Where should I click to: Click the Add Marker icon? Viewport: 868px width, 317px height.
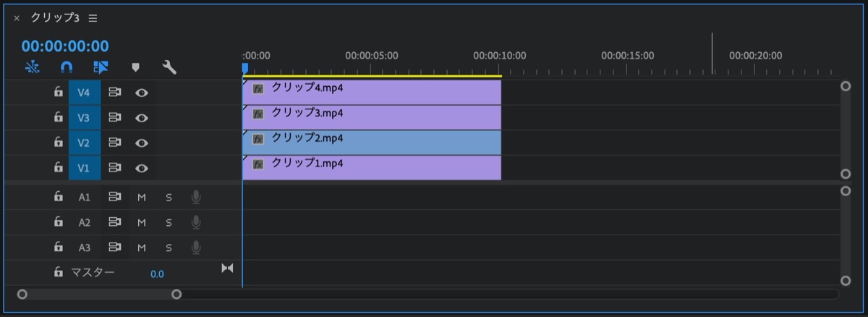pyautogui.click(x=135, y=68)
